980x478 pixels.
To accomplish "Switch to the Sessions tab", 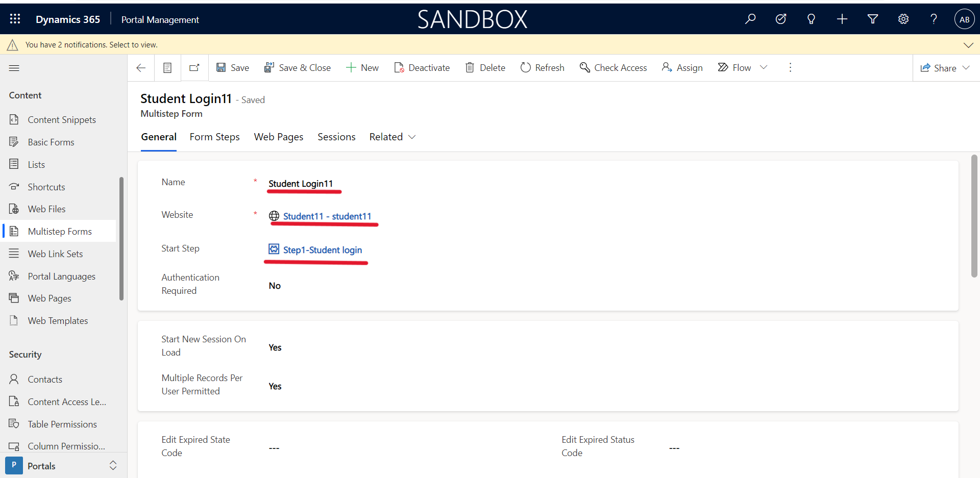I will click(x=336, y=137).
